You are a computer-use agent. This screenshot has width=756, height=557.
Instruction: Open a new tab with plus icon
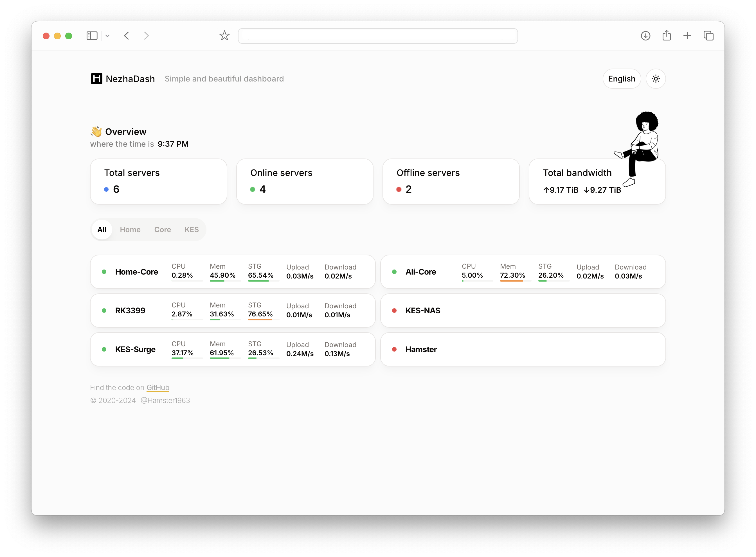pos(687,36)
